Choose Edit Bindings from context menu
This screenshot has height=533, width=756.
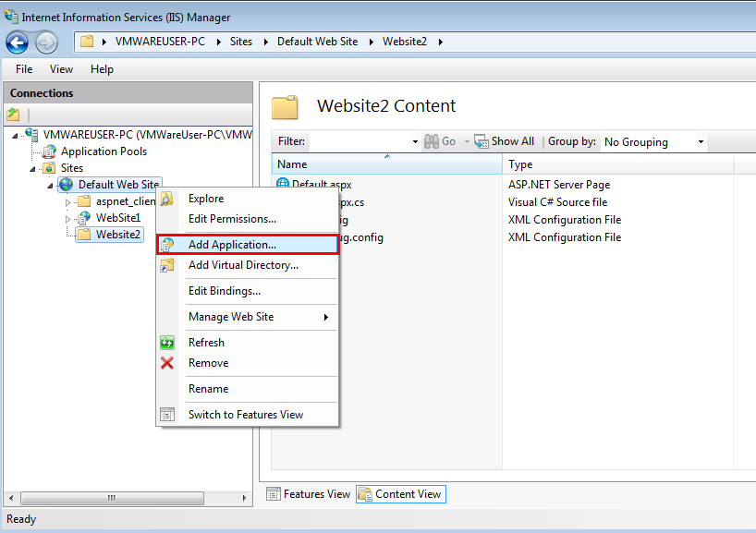(248, 291)
